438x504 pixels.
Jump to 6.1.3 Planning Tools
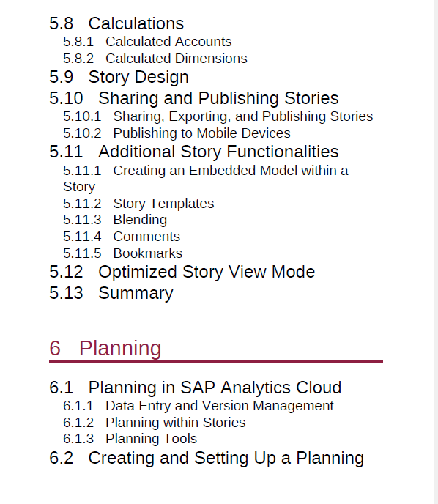[130, 439]
